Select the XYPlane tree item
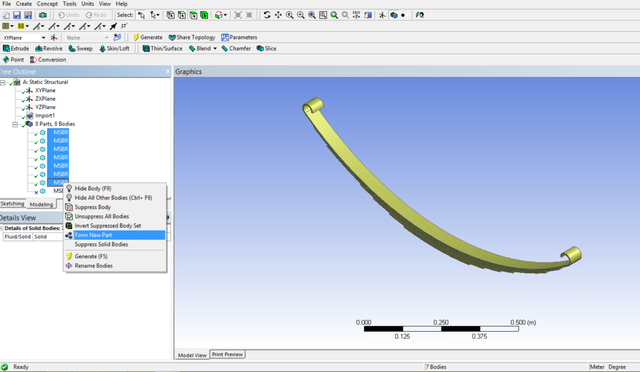 coord(45,90)
